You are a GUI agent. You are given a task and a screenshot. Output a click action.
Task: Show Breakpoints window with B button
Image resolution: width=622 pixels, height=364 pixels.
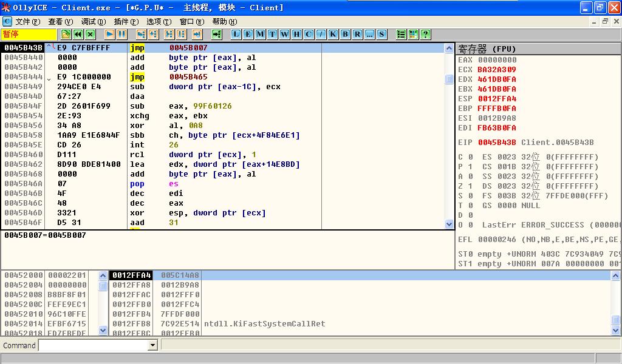pyautogui.click(x=346, y=34)
